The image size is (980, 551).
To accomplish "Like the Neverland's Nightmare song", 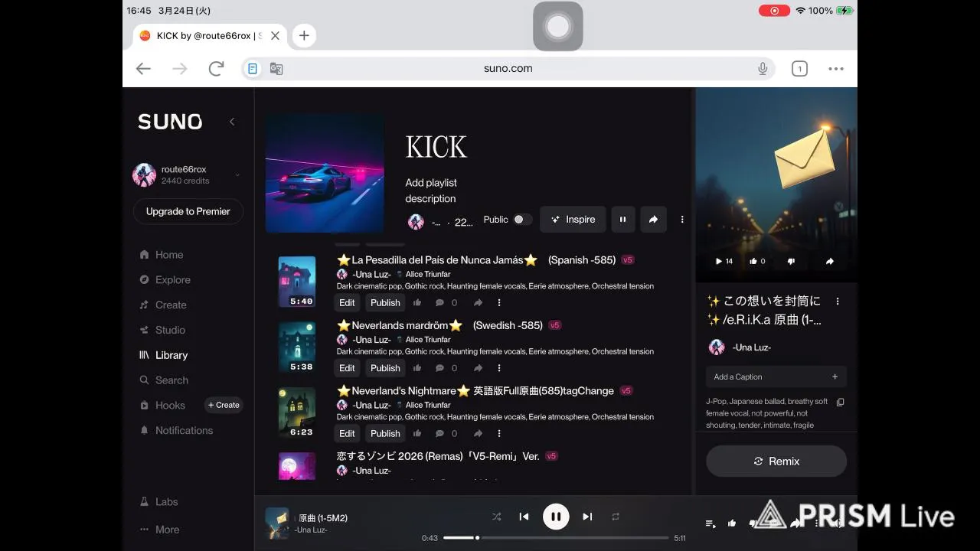I will pos(417,433).
